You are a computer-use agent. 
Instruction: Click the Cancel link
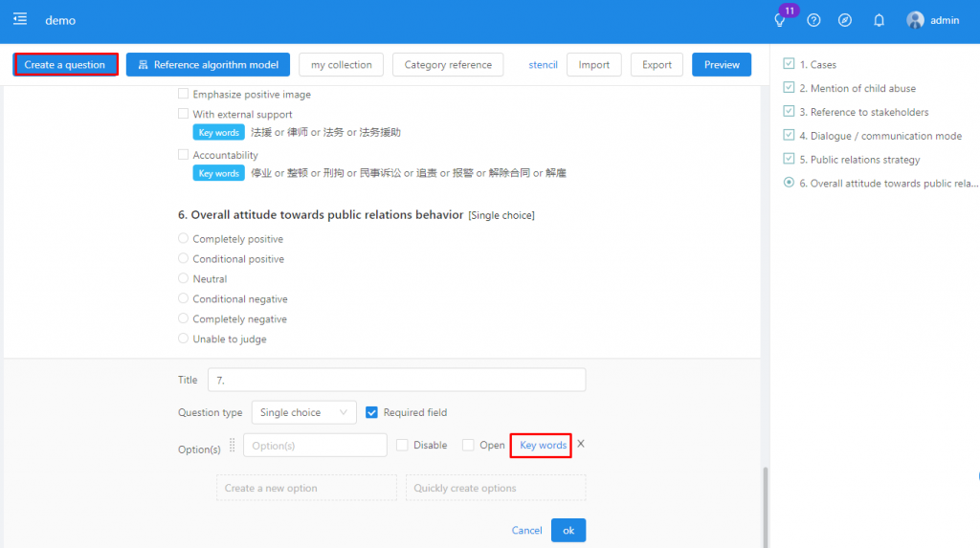point(526,530)
